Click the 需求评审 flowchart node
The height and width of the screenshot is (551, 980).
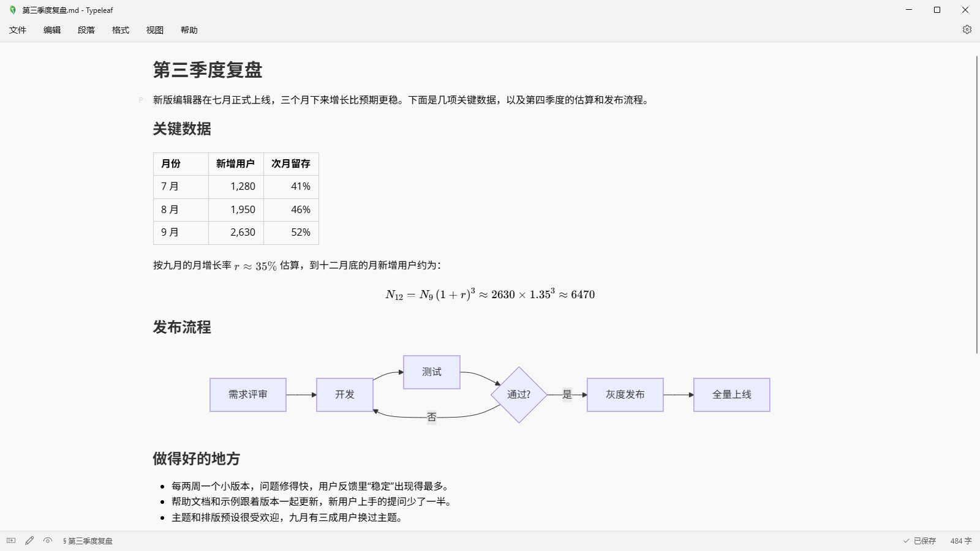click(x=248, y=395)
